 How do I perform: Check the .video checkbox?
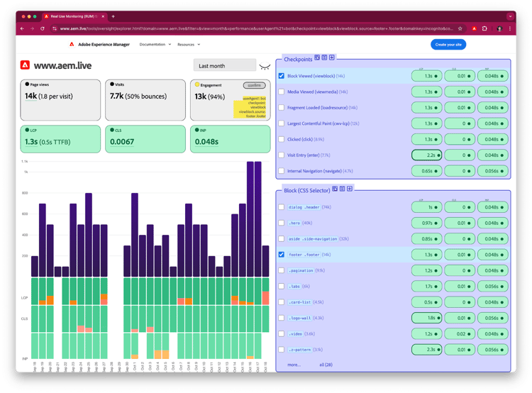(x=282, y=333)
